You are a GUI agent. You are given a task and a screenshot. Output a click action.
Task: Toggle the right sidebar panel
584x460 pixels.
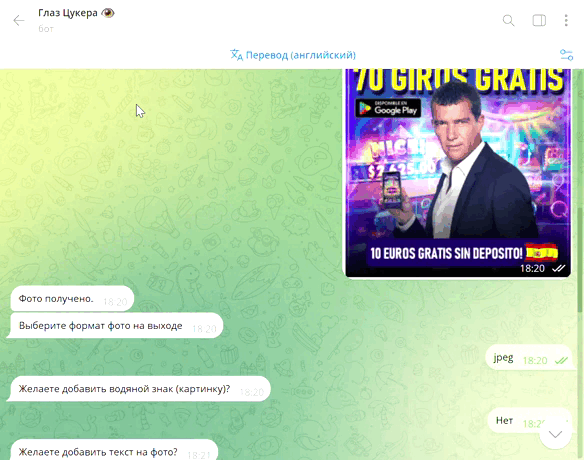(x=539, y=20)
